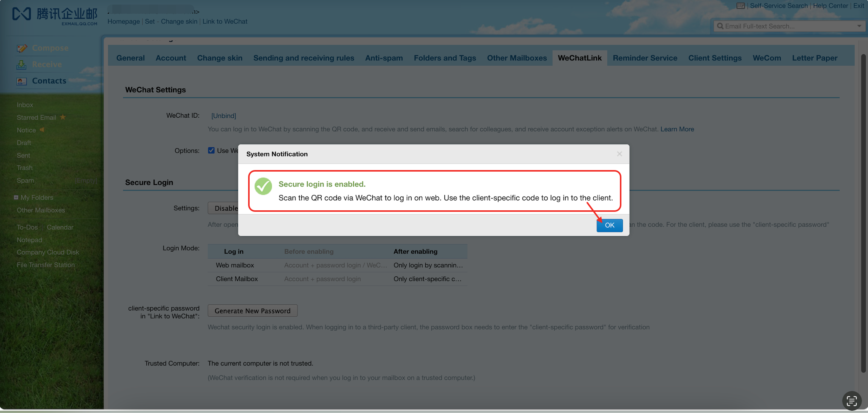Open the Help Center link

(x=830, y=6)
